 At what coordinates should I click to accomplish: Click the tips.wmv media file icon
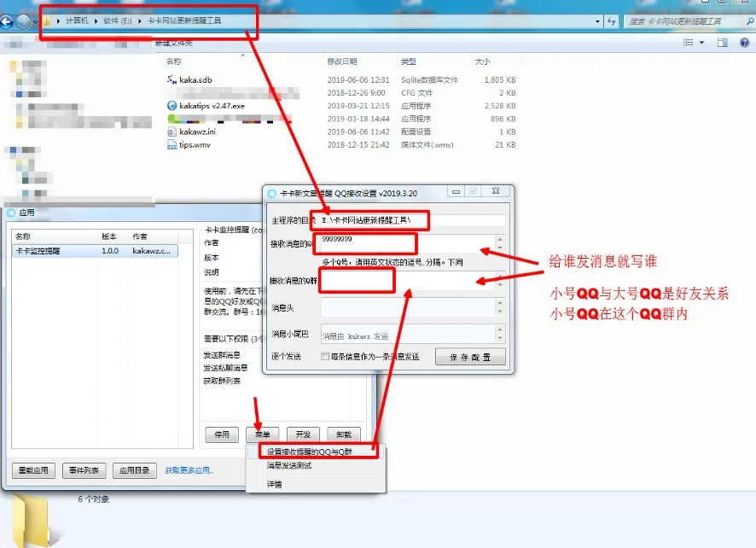click(172, 145)
